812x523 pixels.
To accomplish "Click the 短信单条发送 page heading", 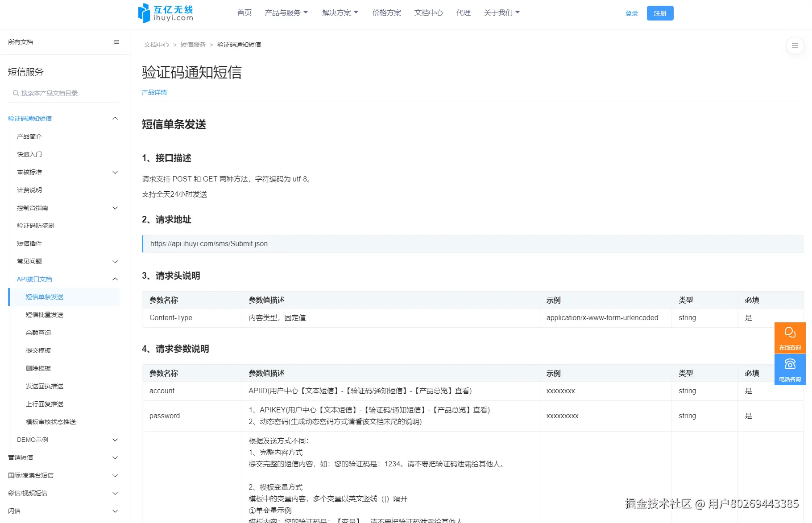I will pyautogui.click(x=174, y=124).
